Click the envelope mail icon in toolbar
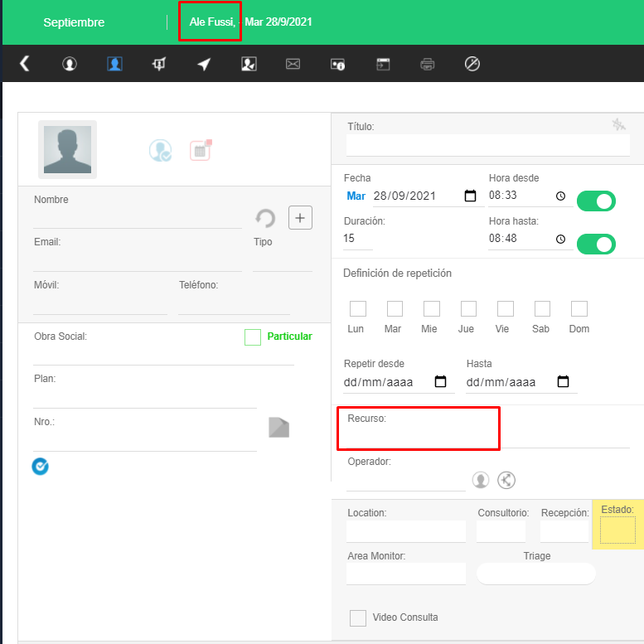 (x=293, y=64)
